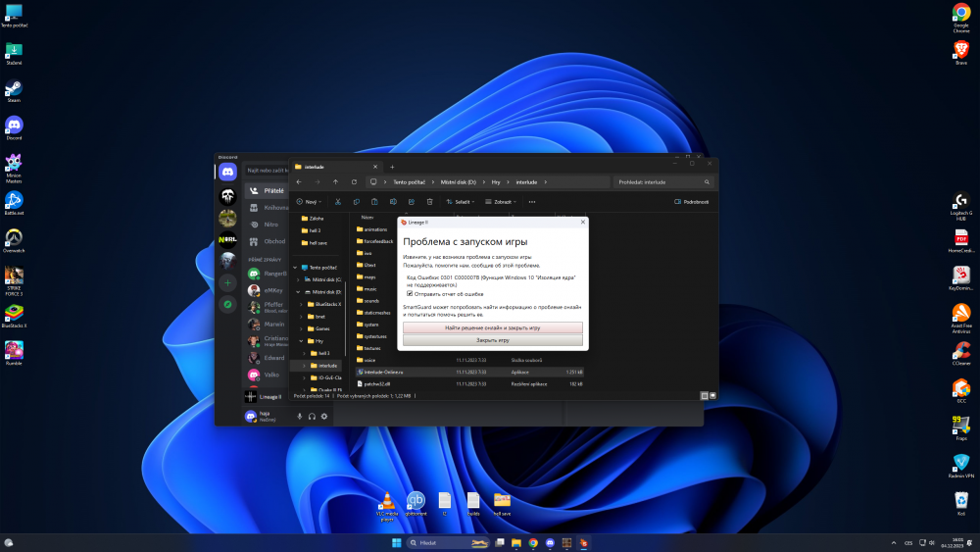Open VLC media player desktop shortcut
Viewport: 980px width, 552px height.
tap(387, 507)
